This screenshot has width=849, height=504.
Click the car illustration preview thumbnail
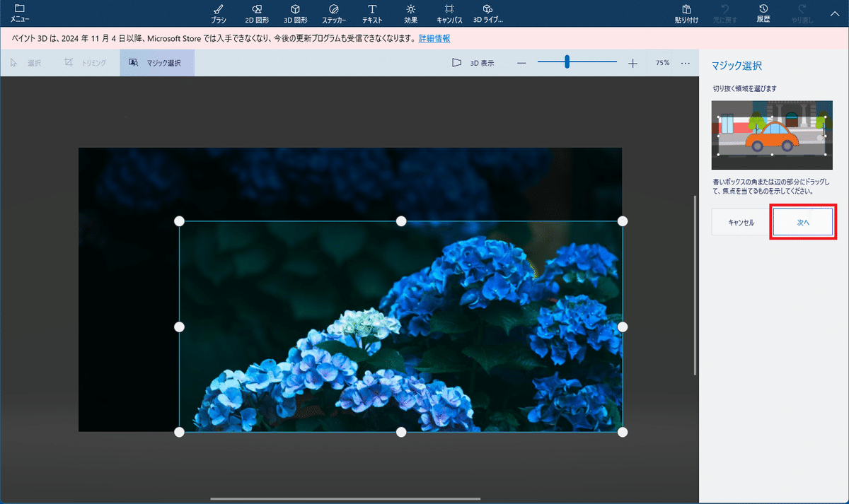point(772,135)
